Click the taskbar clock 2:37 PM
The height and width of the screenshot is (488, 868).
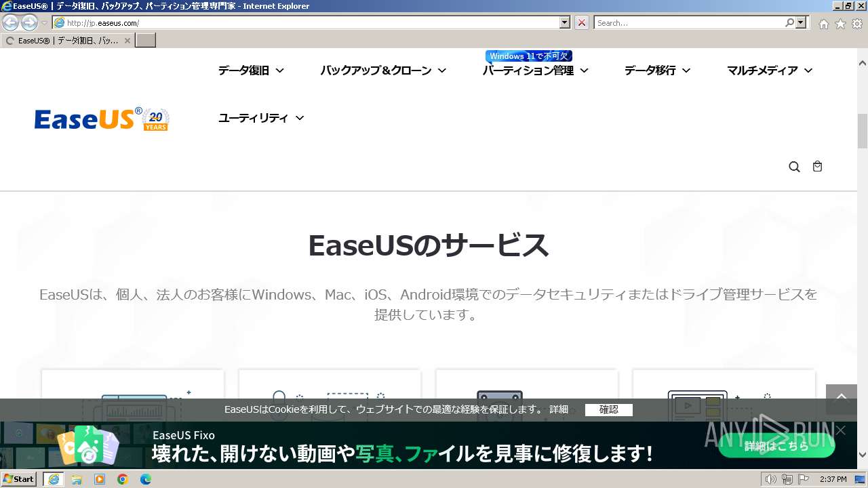coord(833,479)
